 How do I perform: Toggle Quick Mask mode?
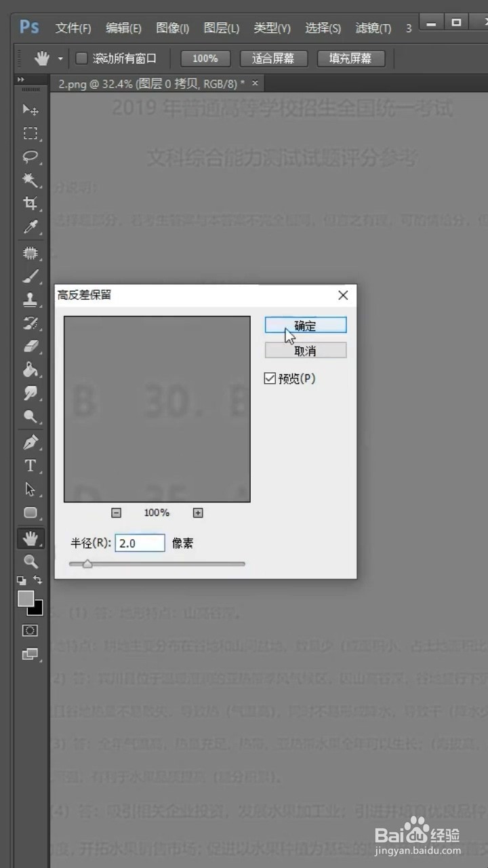[x=30, y=631]
